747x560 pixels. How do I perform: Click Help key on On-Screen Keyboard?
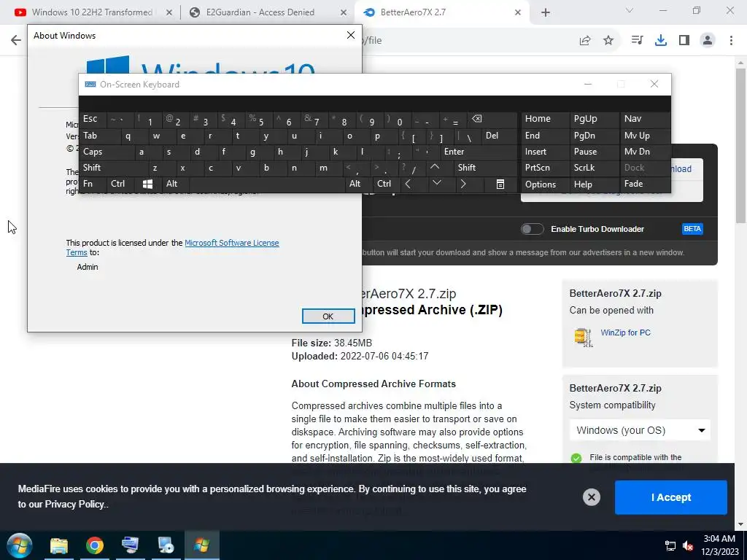594,184
